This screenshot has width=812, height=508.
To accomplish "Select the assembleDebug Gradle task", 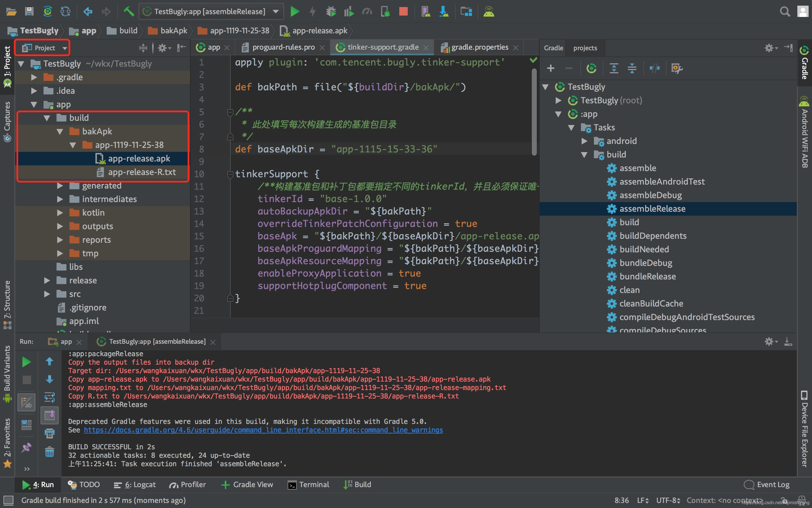I will (x=650, y=195).
